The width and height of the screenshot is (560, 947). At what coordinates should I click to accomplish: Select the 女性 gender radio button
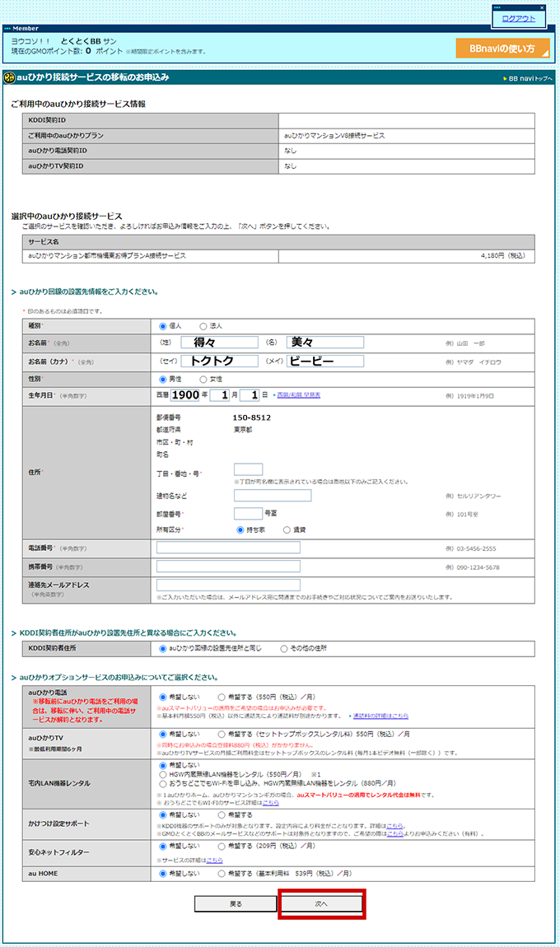click(203, 379)
